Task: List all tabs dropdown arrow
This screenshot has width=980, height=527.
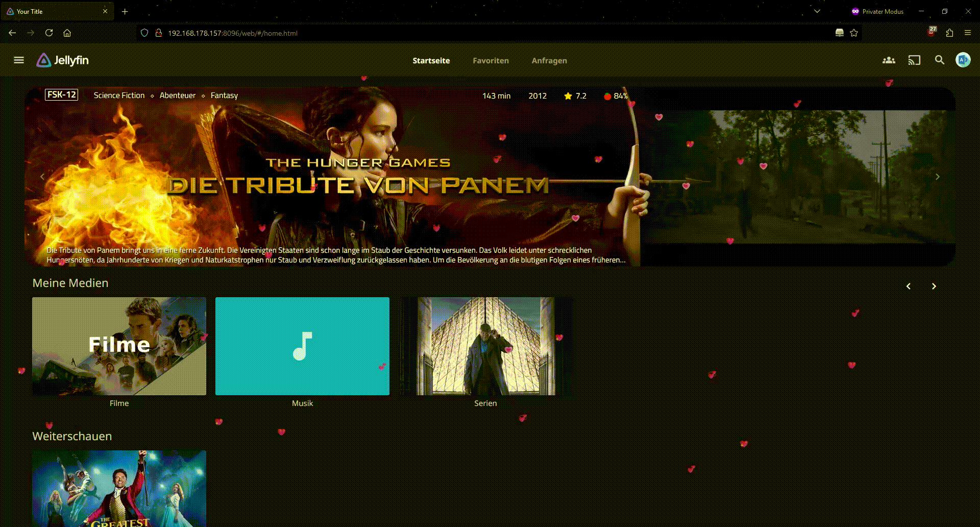Action: (817, 11)
